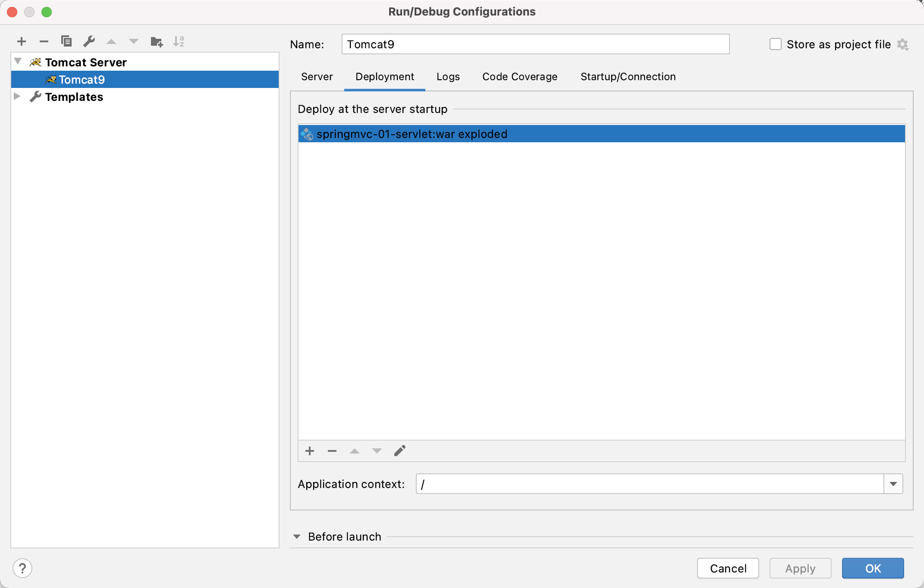Select the springmvc-01-servlet:war exploded entry
Viewport: 924px width, 588px height.
pyautogui.click(x=601, y=134)
